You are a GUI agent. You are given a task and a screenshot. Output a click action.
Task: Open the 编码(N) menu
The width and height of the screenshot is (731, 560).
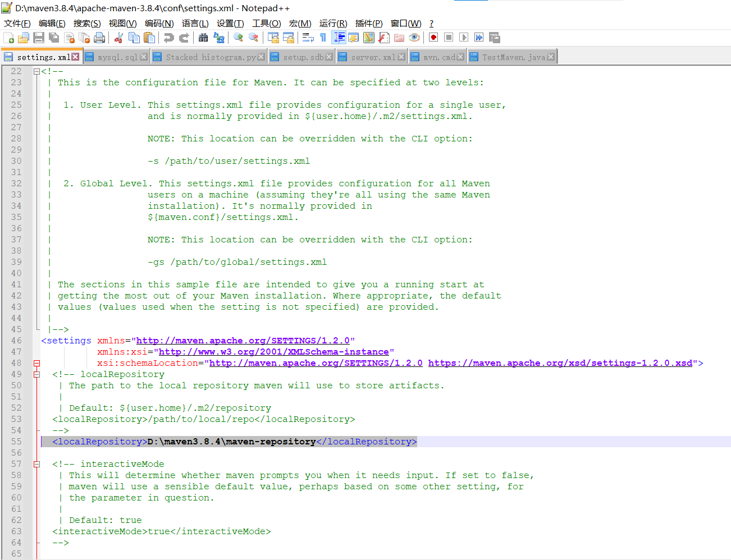(x=159, y=23)
